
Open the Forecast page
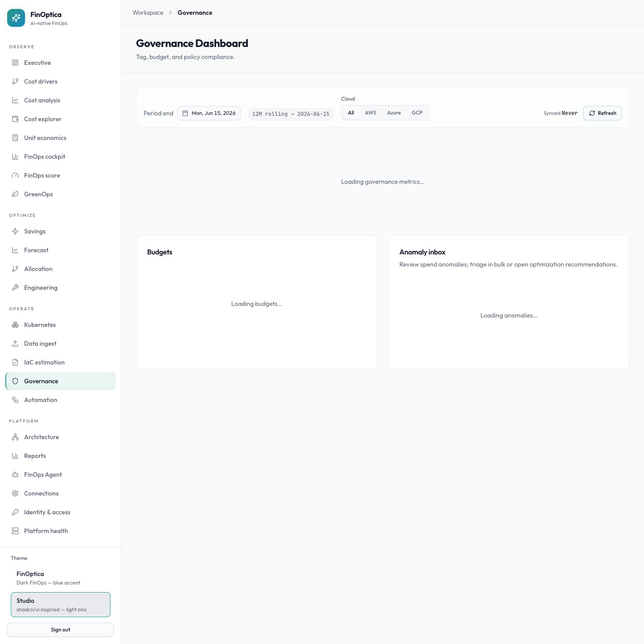[x=60, y=250]
